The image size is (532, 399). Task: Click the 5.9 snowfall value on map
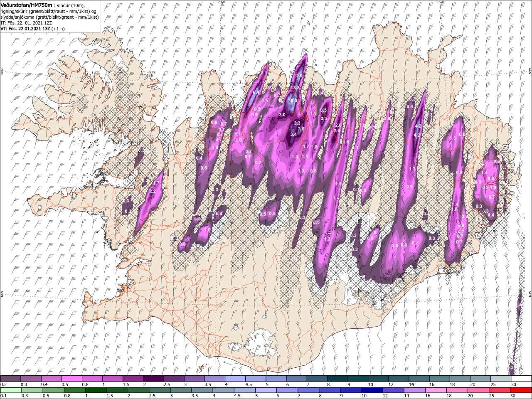pos(299,76)
